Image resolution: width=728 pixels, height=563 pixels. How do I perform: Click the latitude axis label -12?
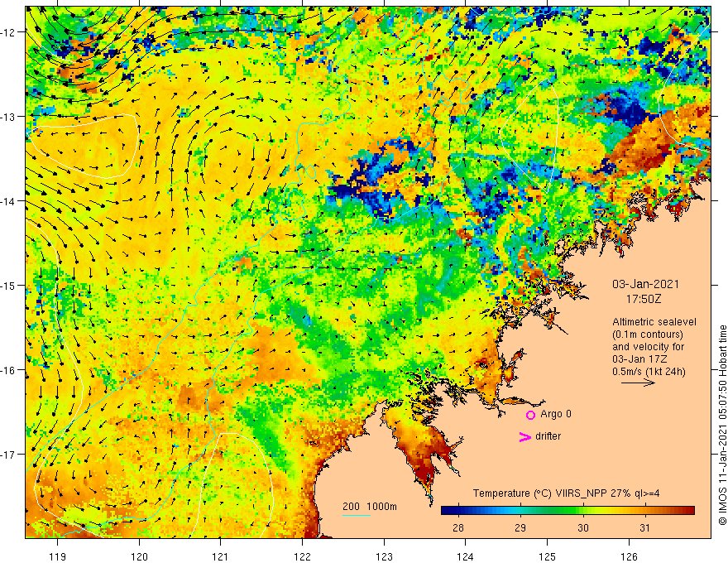click(8, 32)
